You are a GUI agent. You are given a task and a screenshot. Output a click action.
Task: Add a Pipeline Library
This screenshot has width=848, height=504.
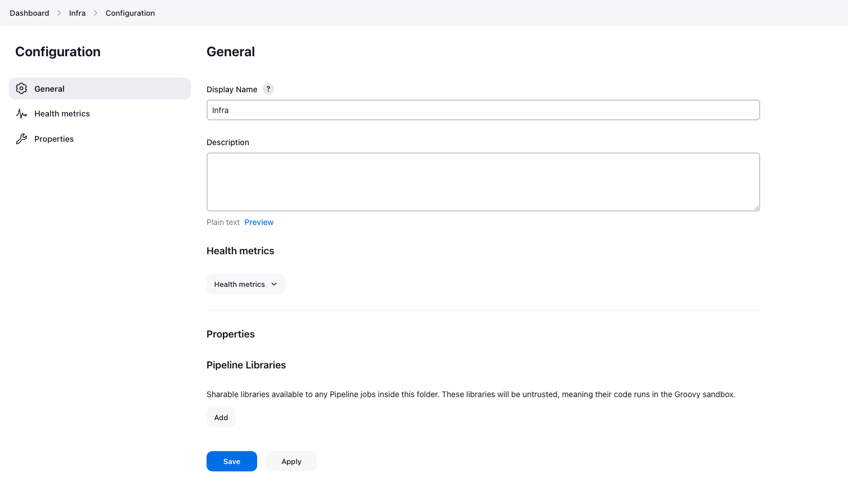(221, 417)
